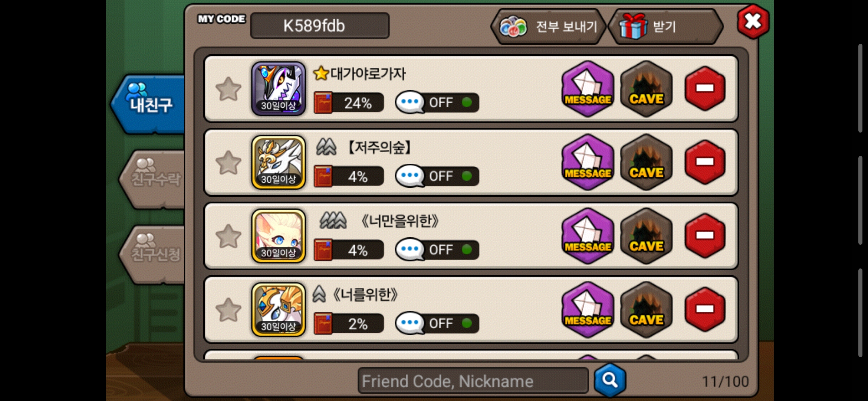The height and width of the screenshot is (401, 868).
Task: Visit CAVE of 《너만을위한》
Action: point(647,236)
